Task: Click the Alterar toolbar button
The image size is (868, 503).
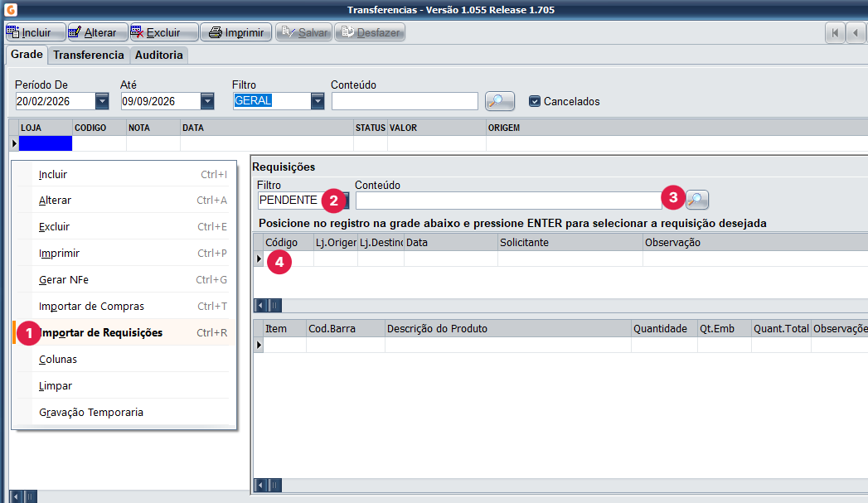Action: (x=98, y=32)
